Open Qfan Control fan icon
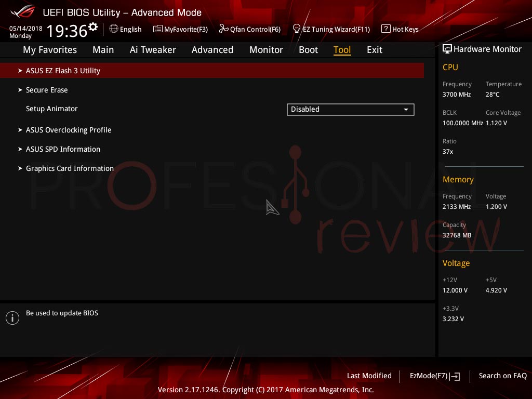 point(223,29)
